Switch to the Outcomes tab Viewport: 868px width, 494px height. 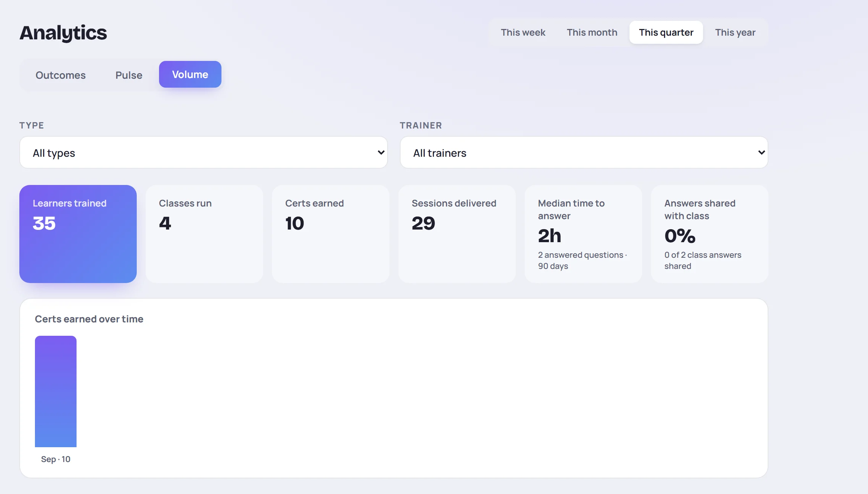click(x=61, y=75)
